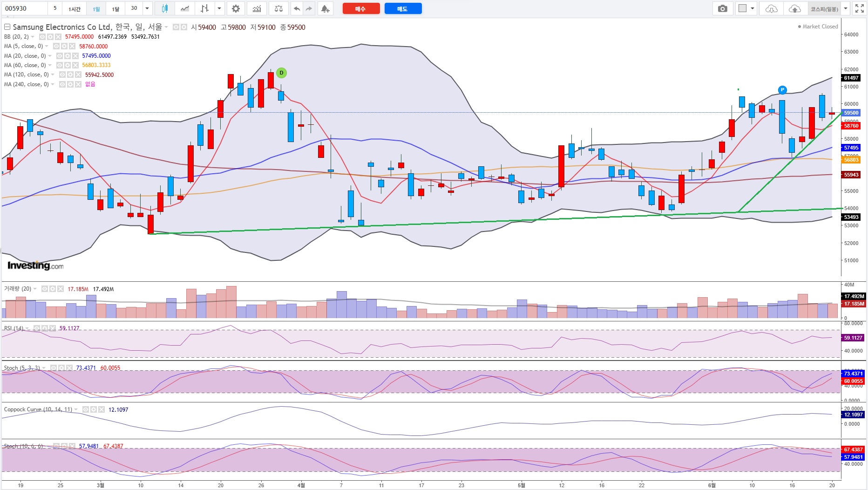868x490 pixels.
Task: Select the 1시간 interval tab
Action: click(x=75, y=8)
